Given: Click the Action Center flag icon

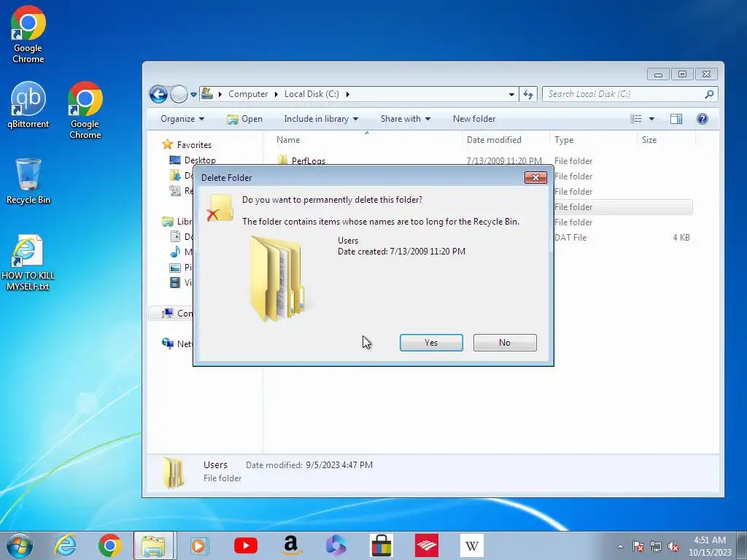Looking at the screenshot, I should [638, 547].
